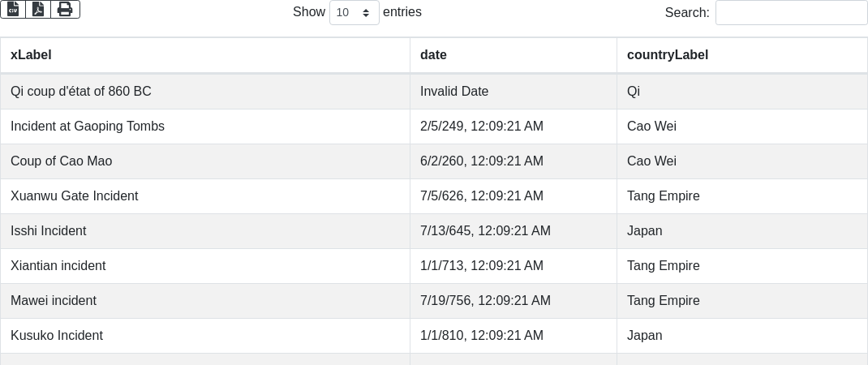The height and width of the screenshot is (365, 868).
Task: Export the table as CSV
Action: click(13, 9)
